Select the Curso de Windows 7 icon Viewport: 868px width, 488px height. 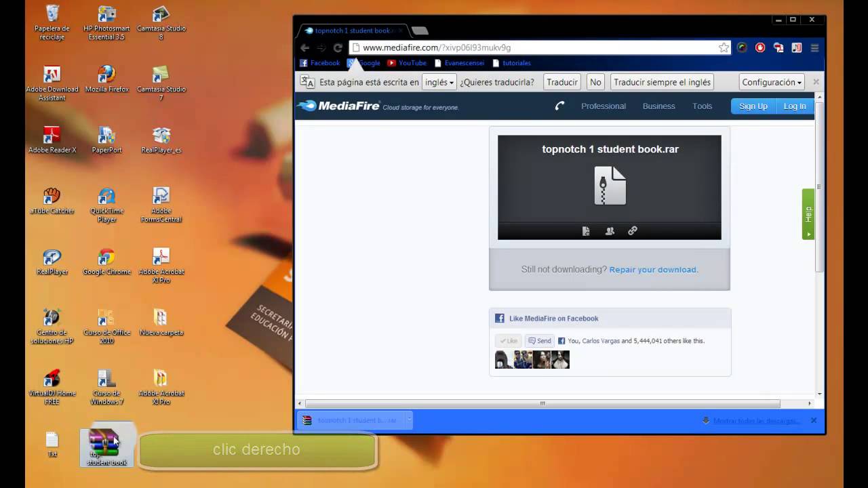pyautogui.click(x=106, y=387)
